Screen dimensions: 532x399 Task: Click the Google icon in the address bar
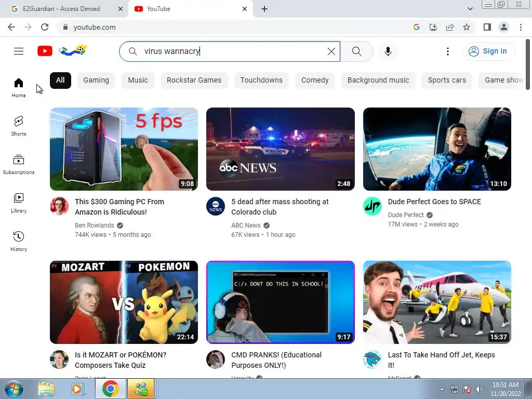point(417,27)
